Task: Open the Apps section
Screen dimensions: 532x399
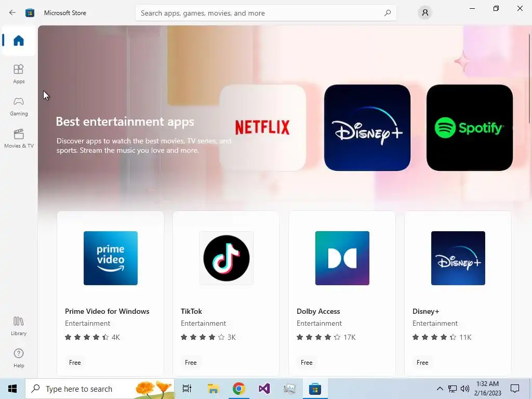Action: point(19,74)
